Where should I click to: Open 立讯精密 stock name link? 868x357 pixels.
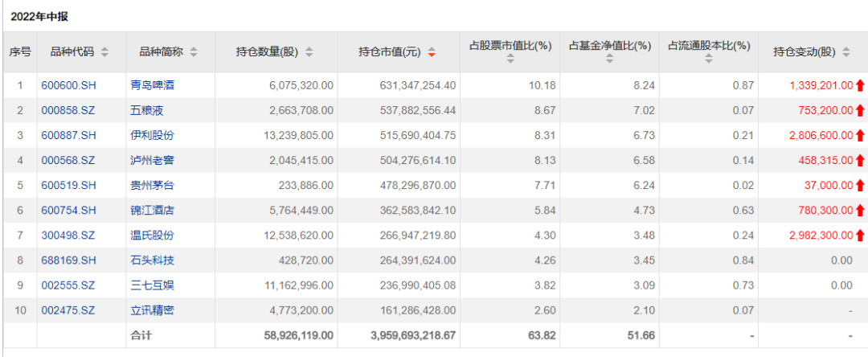(x=152, y=310)
